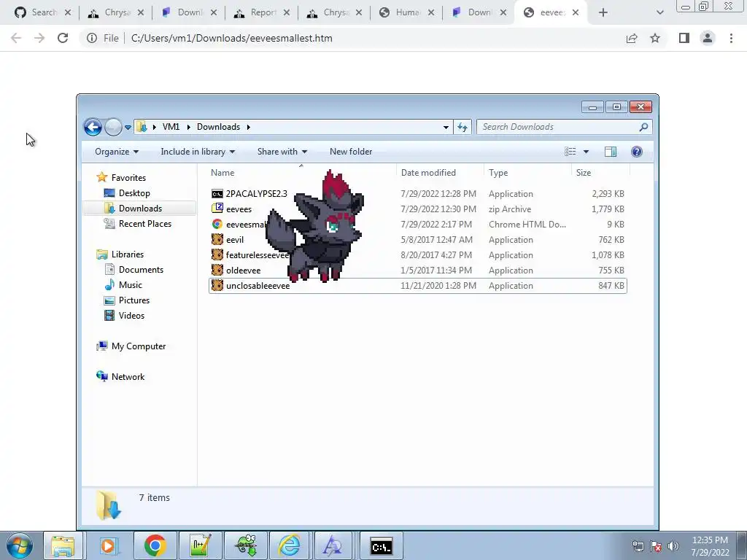Open the view options dropdown arrow
Viewport: 747px width, 560px height.
point(586,152)
